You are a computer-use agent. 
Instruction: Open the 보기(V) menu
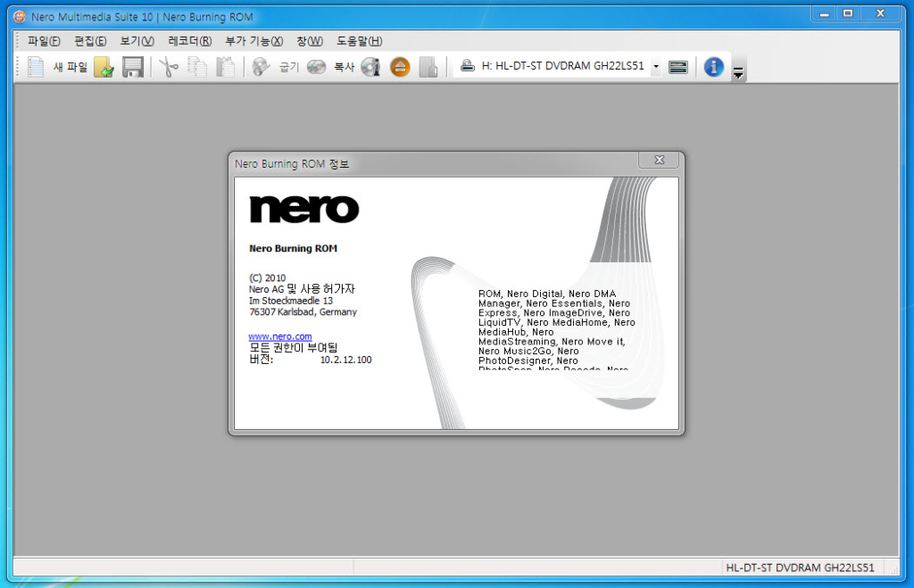click(137, 41)
